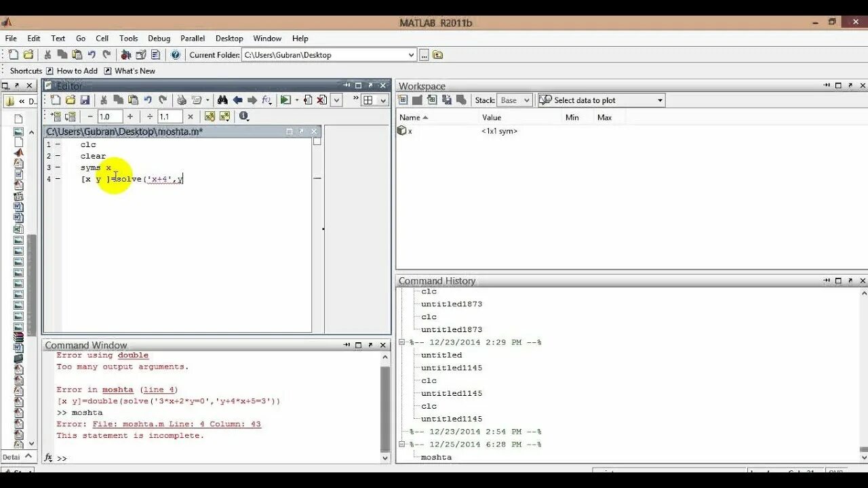Open the Parallel menu

(193, 39)
